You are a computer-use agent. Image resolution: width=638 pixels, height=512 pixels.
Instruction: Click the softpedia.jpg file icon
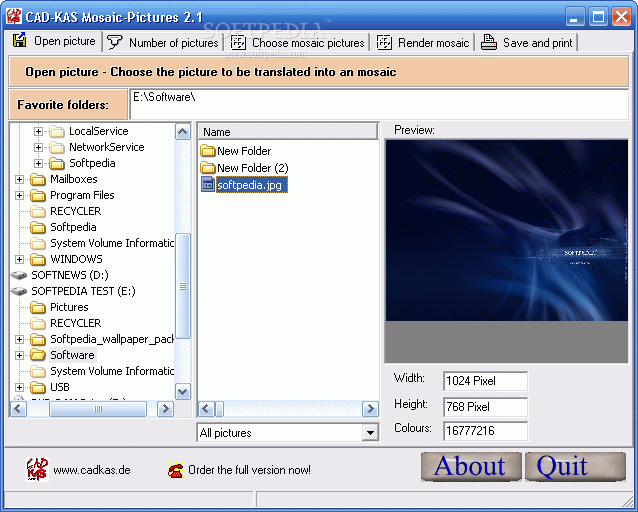[x=208, y=185]
